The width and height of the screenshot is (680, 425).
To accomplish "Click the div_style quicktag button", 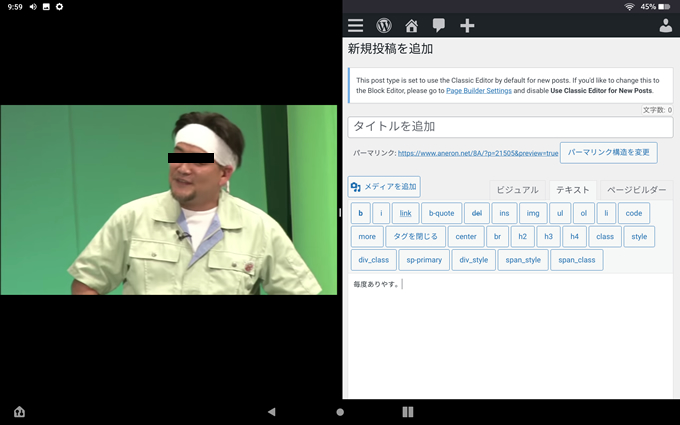I will 474,260.
